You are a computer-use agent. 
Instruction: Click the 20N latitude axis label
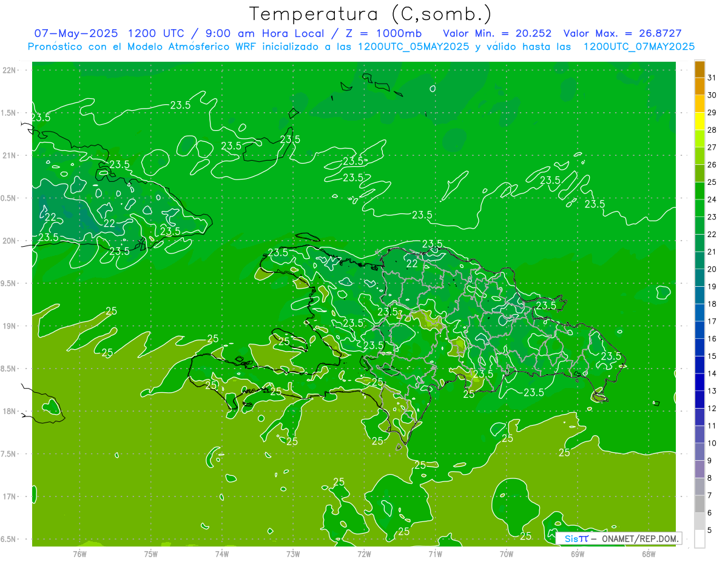10,241
